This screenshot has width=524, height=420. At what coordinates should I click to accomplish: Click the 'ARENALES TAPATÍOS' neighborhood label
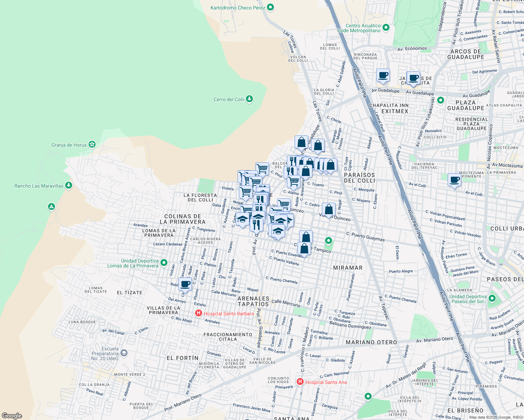pos(253,301)
